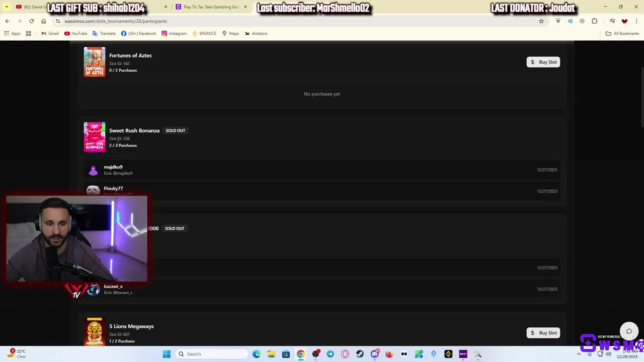
Task: Open the chat bubble widget
Action: click(x=629, y=331)
